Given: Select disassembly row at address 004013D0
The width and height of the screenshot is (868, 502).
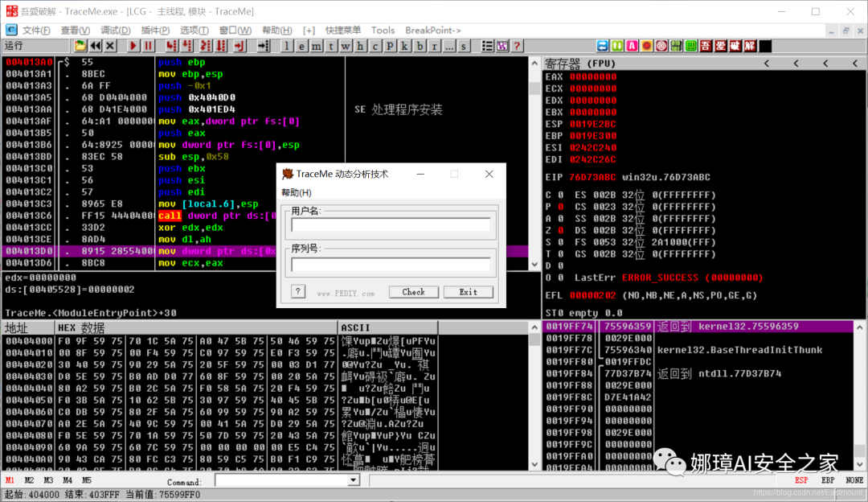Looking at the screenshot, I should pos(264,251).
